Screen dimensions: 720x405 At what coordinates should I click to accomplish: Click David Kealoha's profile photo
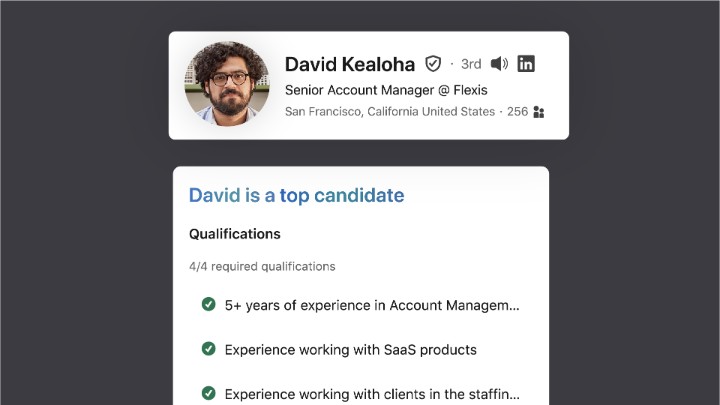click(227, 84)
